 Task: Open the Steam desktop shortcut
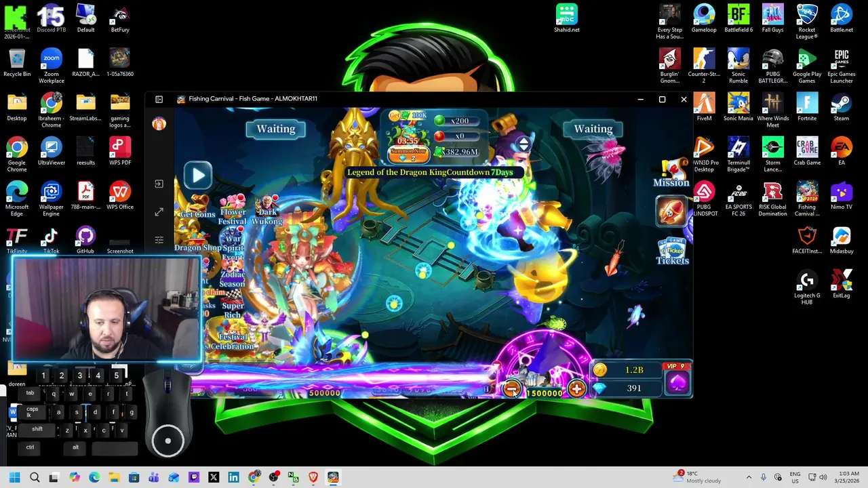(842, 107)
